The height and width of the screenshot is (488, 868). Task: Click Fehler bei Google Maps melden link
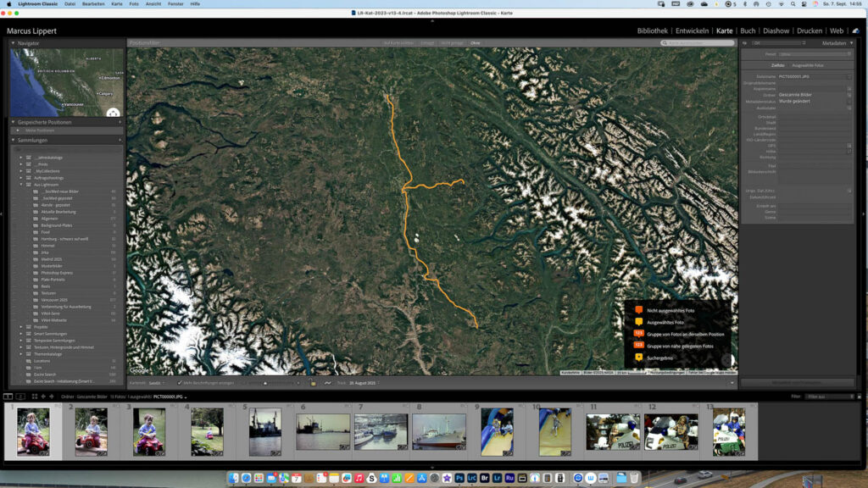(711, 373)
